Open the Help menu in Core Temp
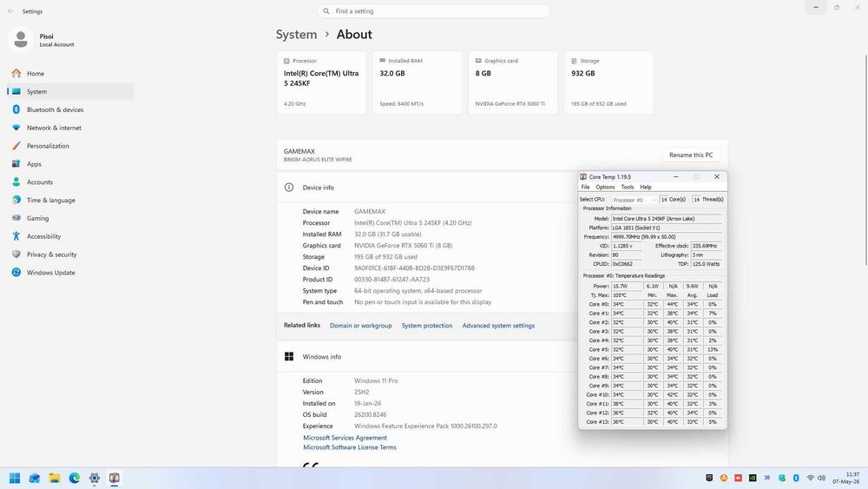Image resolution: width=868 pixels, height=489 pixels. tap(646, 188)
